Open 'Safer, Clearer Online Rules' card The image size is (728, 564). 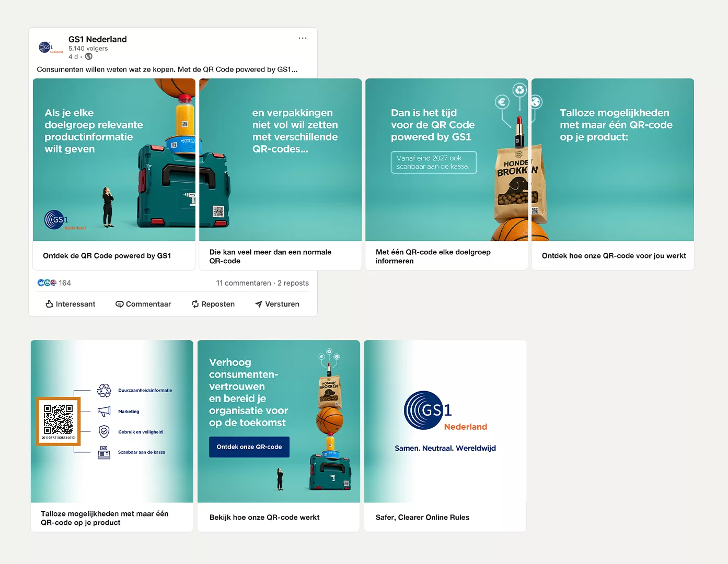(x=422, y=517)
